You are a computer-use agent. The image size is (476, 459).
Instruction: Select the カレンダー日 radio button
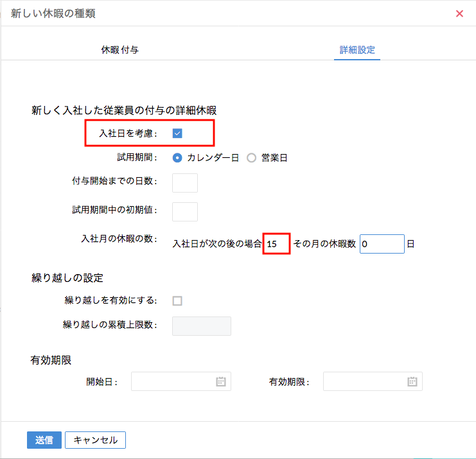177,157
